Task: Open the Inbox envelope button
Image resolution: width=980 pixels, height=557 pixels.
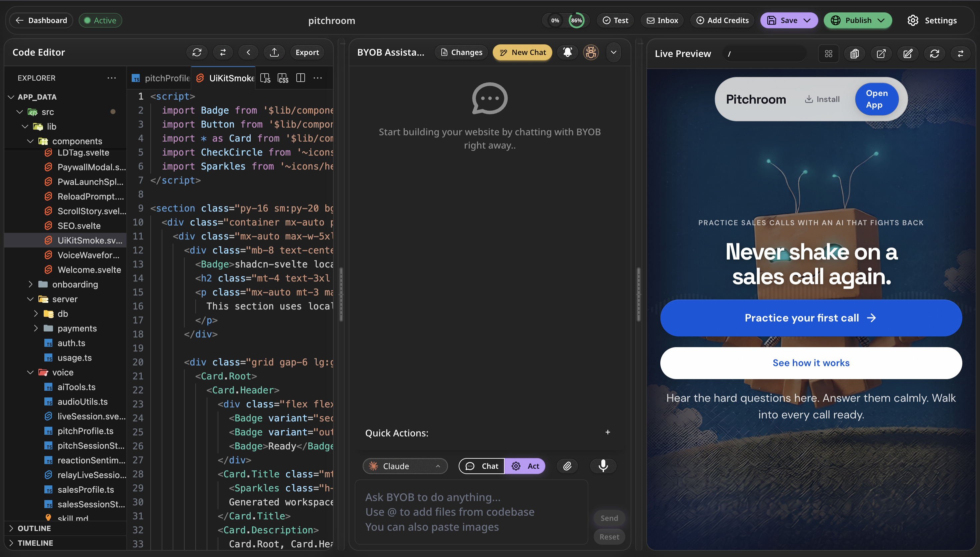Action: (662, 20)
